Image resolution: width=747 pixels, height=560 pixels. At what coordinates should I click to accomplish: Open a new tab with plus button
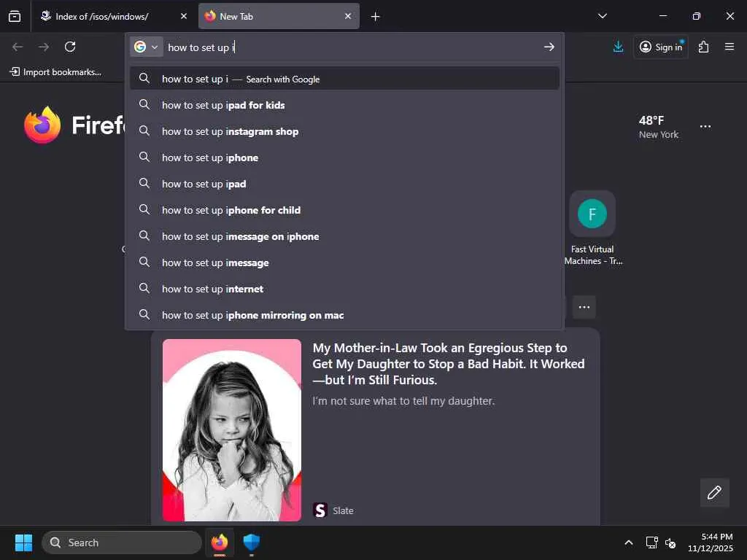pyautogui.click(x=376, y=17)
